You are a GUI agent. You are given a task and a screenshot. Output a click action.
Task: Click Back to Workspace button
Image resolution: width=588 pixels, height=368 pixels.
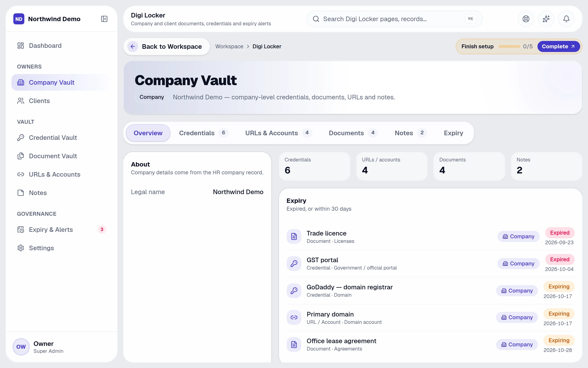point(167,46)
